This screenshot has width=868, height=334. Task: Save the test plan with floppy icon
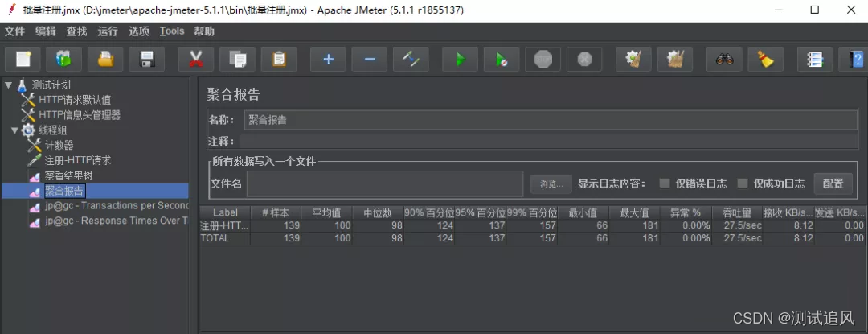point(147,60)
